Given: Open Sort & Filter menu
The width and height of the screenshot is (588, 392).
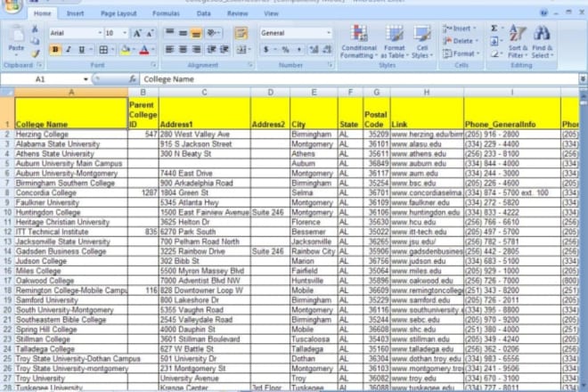Looking at the screenshot, I should point(518,42).
